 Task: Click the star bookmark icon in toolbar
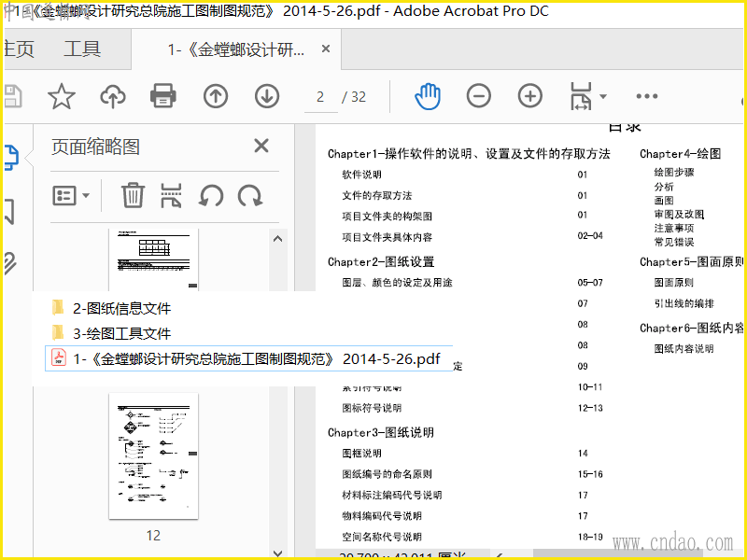62,97
